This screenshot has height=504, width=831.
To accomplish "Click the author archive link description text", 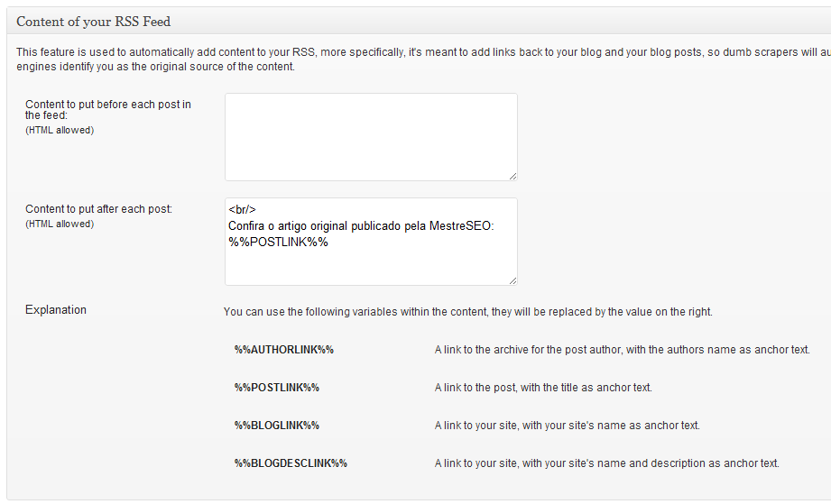I will 622,350.
